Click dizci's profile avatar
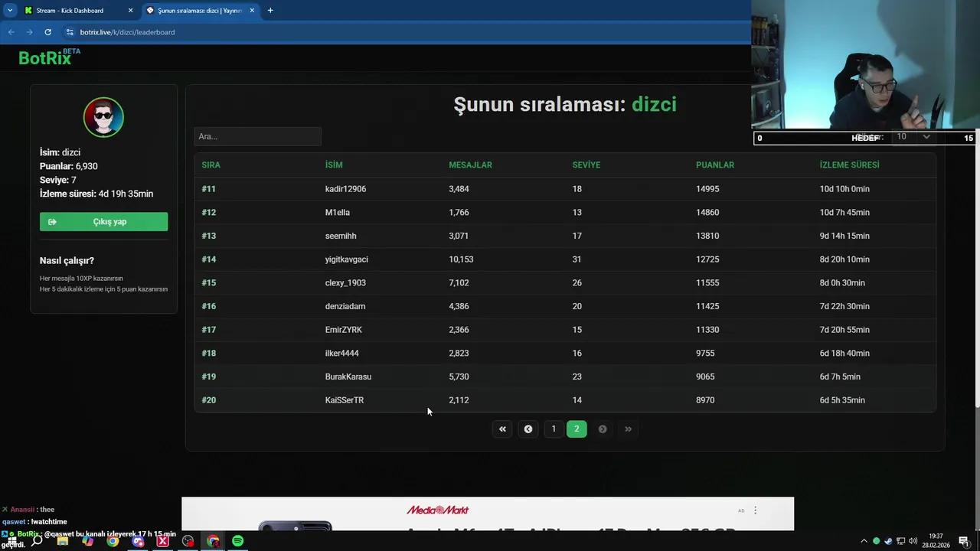 pyautogui.click(x=103, y=117)
